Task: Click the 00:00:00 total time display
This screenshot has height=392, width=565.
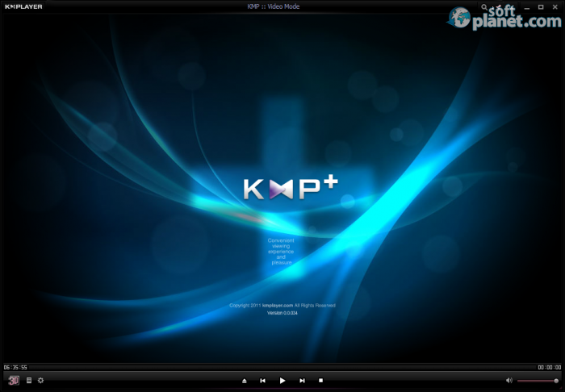Action: (549, 368)
